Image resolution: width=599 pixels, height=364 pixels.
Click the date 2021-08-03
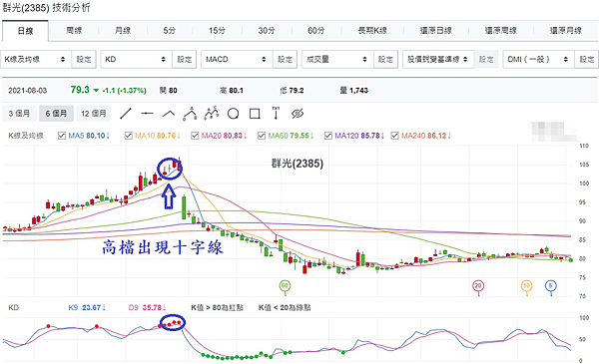click(28, 91)
